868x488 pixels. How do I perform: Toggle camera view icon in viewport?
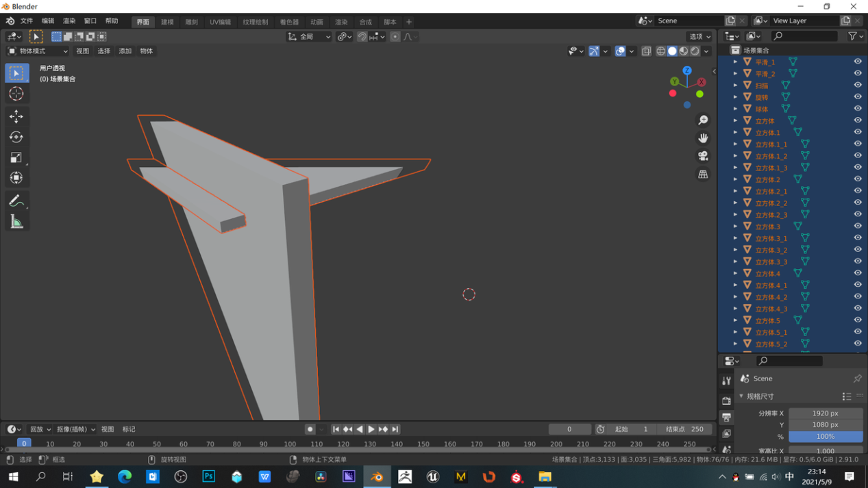[x=703, y=156]
